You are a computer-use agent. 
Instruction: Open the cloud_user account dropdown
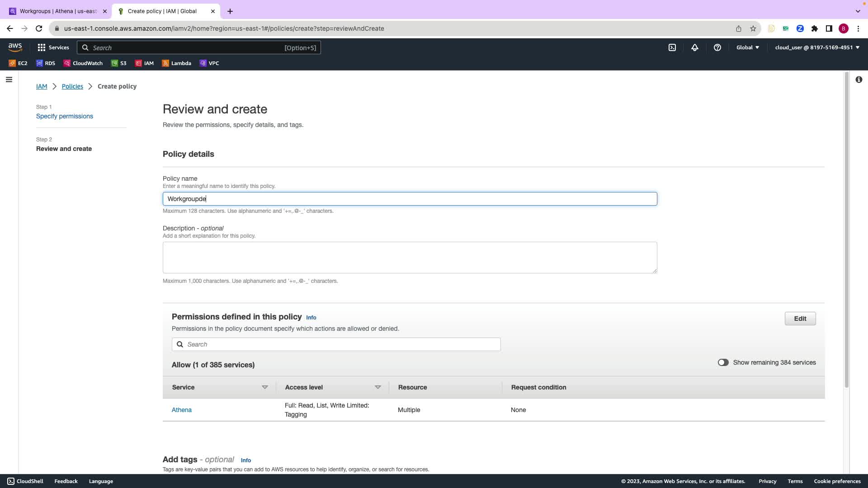tap(817, 47)
